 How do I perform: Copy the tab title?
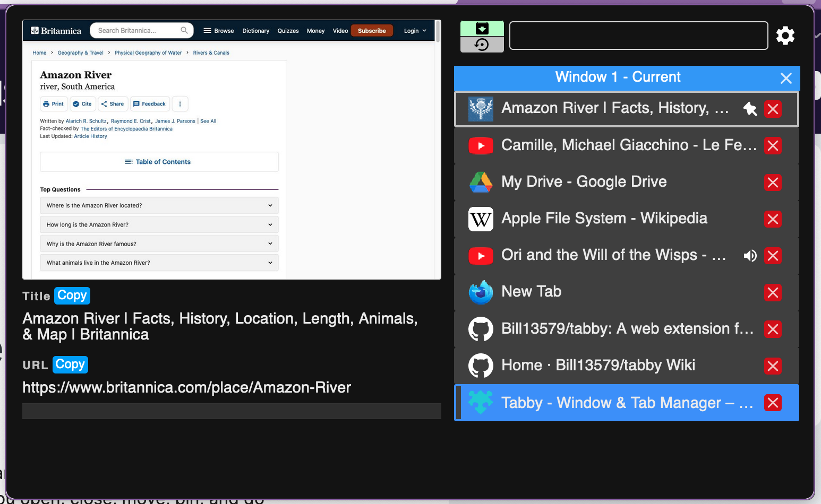72,296
